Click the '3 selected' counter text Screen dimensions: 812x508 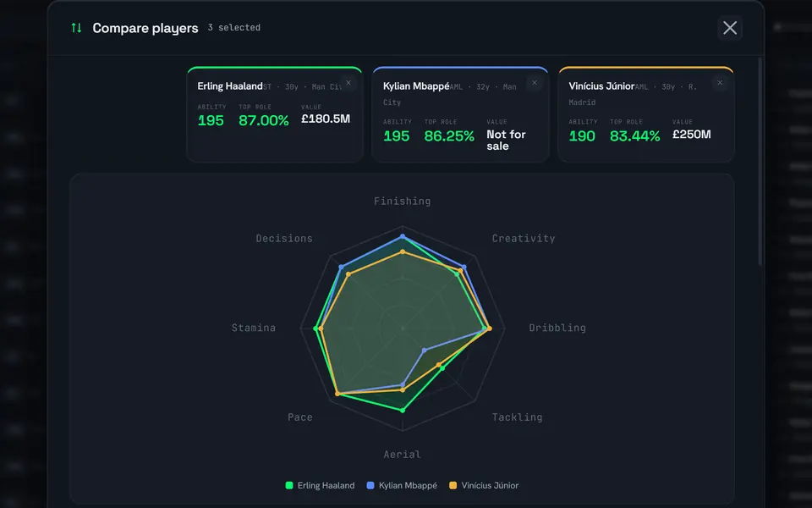[234, 27]
